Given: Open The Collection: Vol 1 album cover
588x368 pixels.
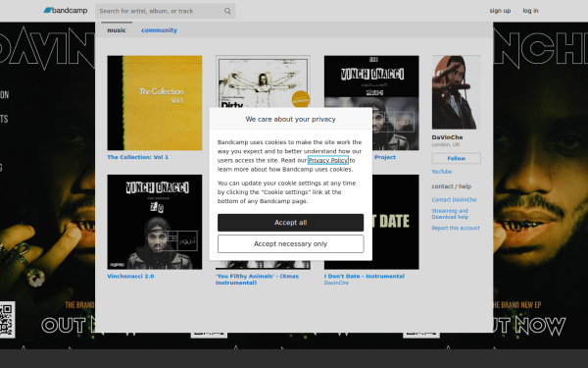Looking at the screenshot, I should [155, 103].
